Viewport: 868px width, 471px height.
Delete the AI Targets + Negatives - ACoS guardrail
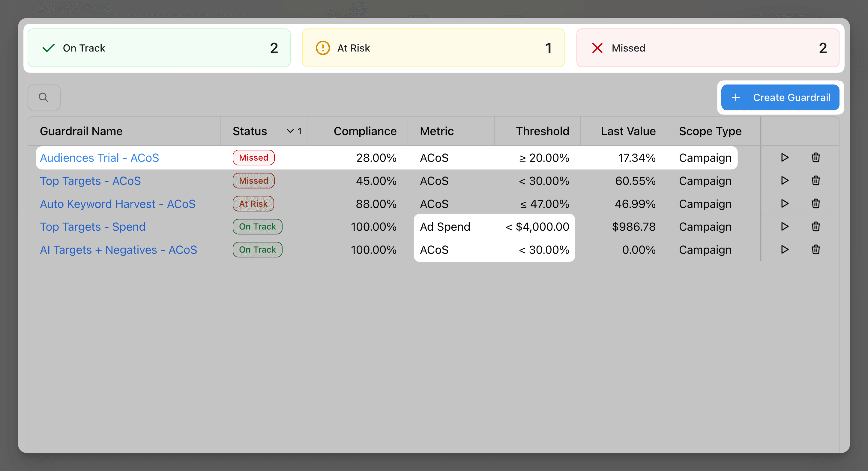[x=816, y=250]
